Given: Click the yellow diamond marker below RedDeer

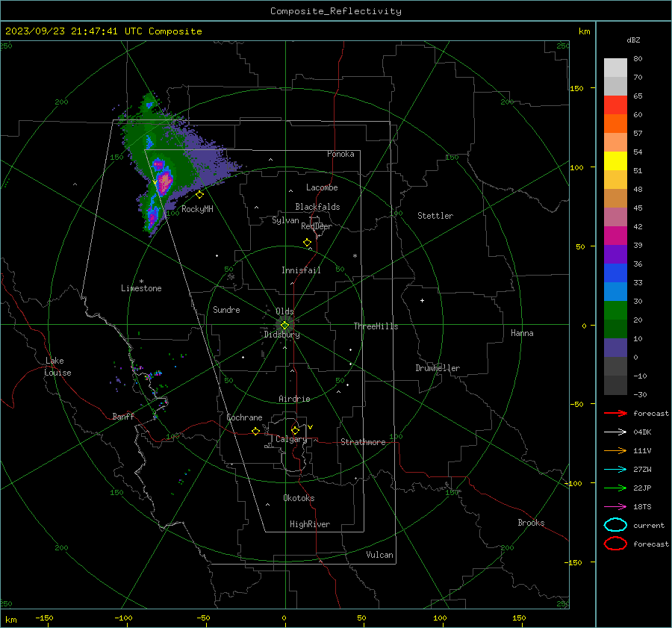Looking at the screenshot, I should (x=308, y=243).
